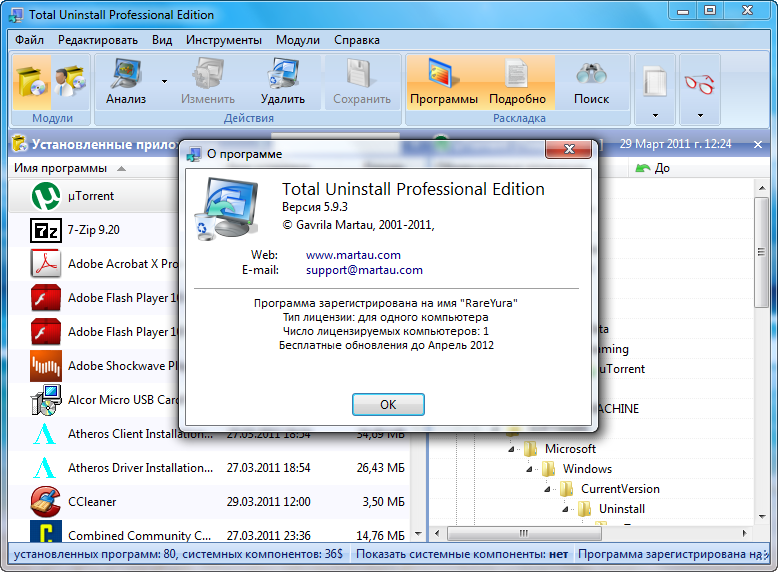
Task: Click the Удалить toolbar icon
Action: pyautogui.click(x=283, y=74)
